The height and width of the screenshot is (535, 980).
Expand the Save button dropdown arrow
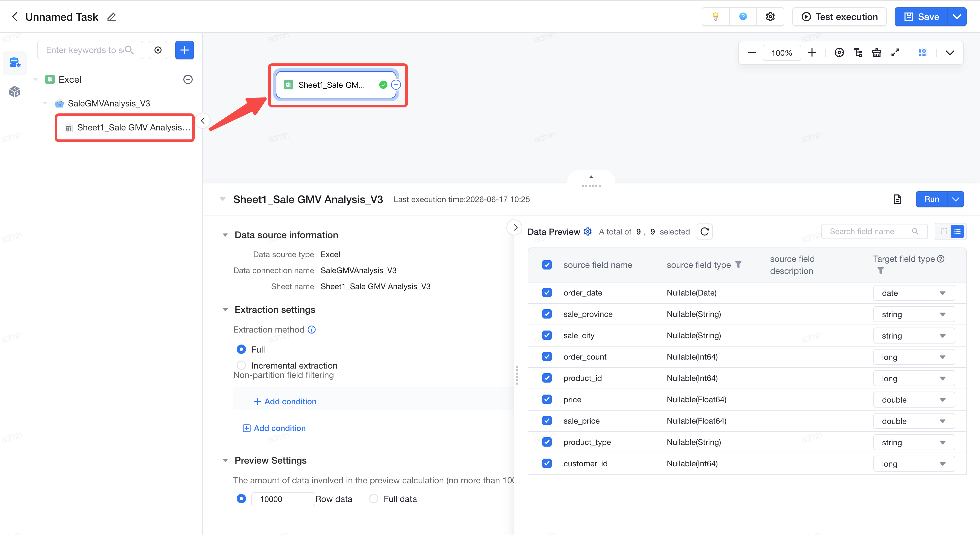point(957,17)
